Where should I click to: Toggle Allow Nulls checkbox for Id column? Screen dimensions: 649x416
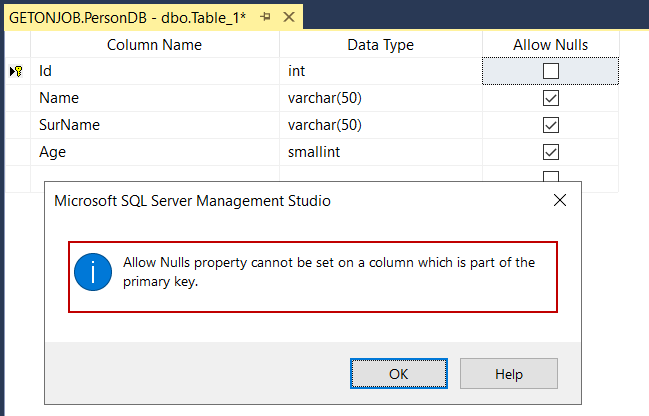(x=550, y=72)
